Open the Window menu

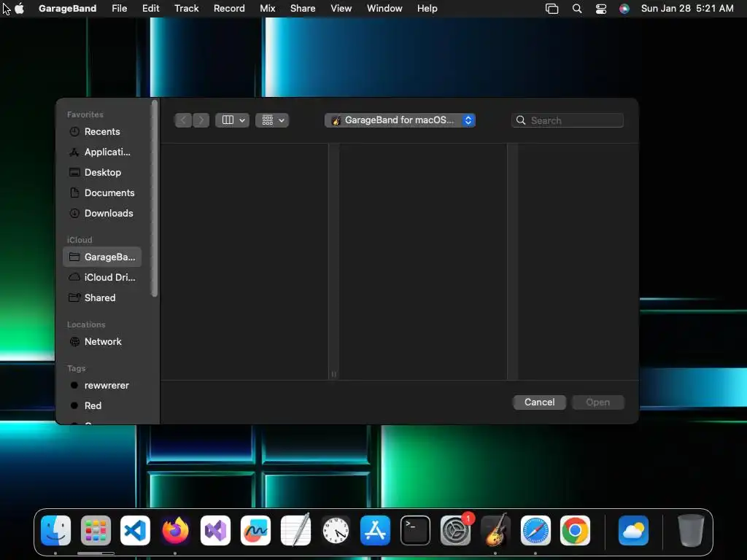click(384, 9)
